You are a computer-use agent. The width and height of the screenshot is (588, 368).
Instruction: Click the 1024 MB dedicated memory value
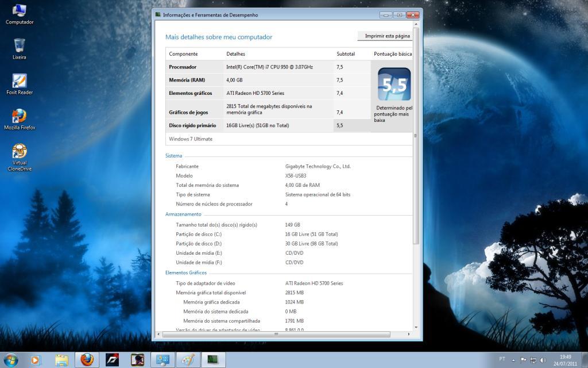coord(295,302)
